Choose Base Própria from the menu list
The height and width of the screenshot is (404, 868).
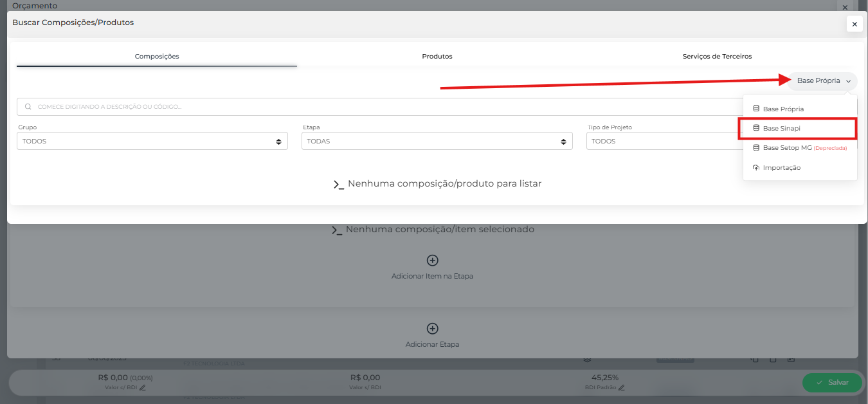point(782,109)
